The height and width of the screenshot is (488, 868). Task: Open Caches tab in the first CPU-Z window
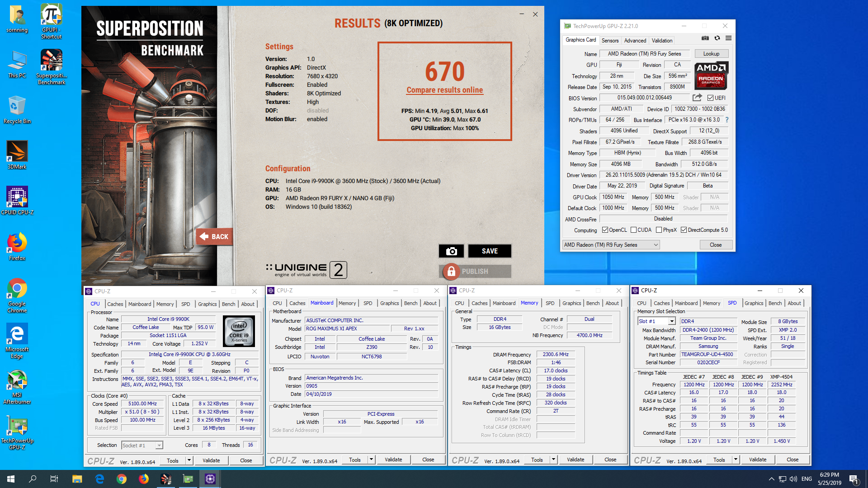click(115, 304)
